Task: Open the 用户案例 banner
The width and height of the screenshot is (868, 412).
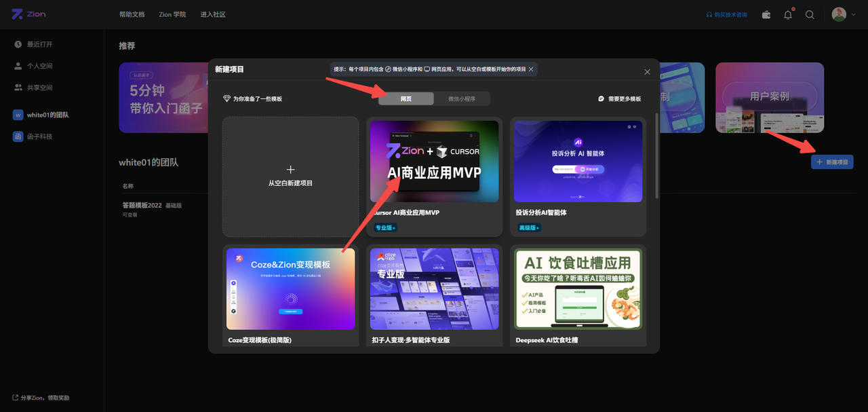Action: pyautogui.click(x=770, y=98)
